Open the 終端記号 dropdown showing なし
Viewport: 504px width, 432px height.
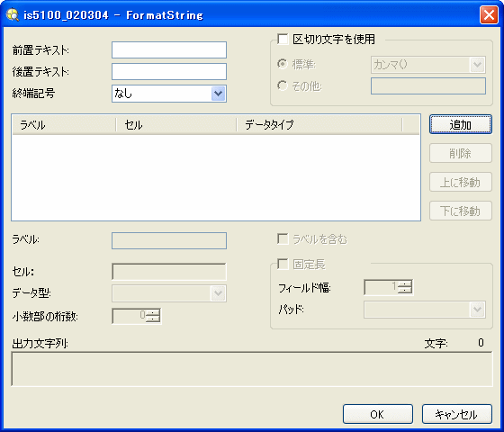tap(169, 94)
